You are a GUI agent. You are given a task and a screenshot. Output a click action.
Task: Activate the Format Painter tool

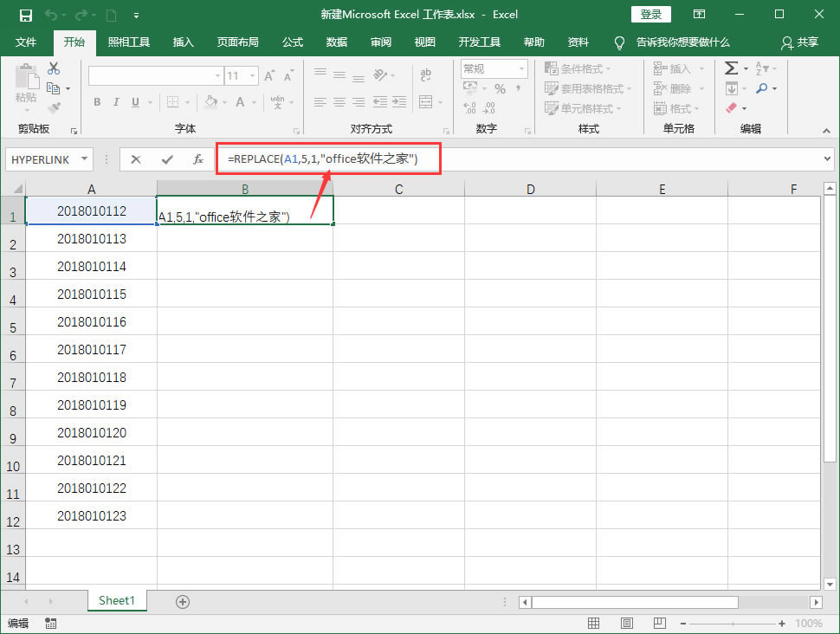[x=55, y=107]
